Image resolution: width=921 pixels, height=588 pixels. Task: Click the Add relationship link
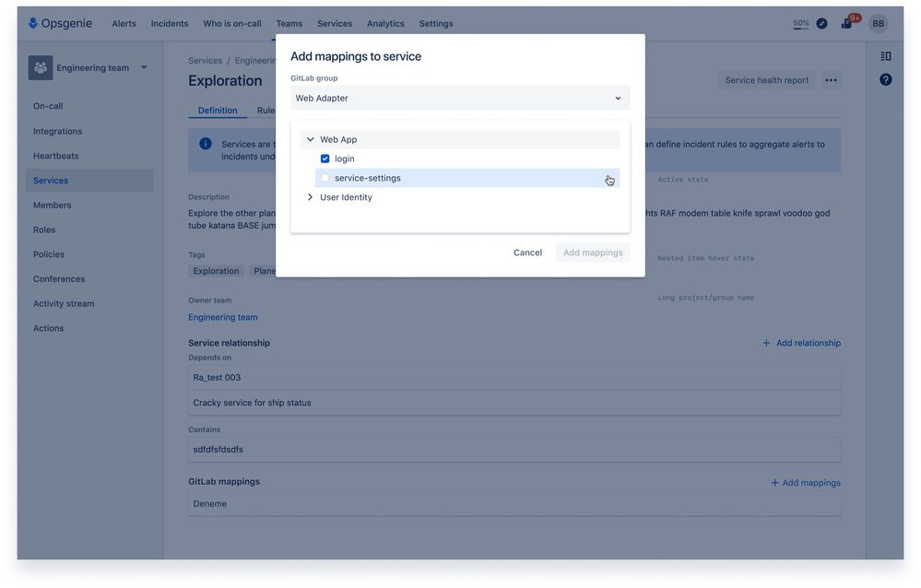[801, 343]
